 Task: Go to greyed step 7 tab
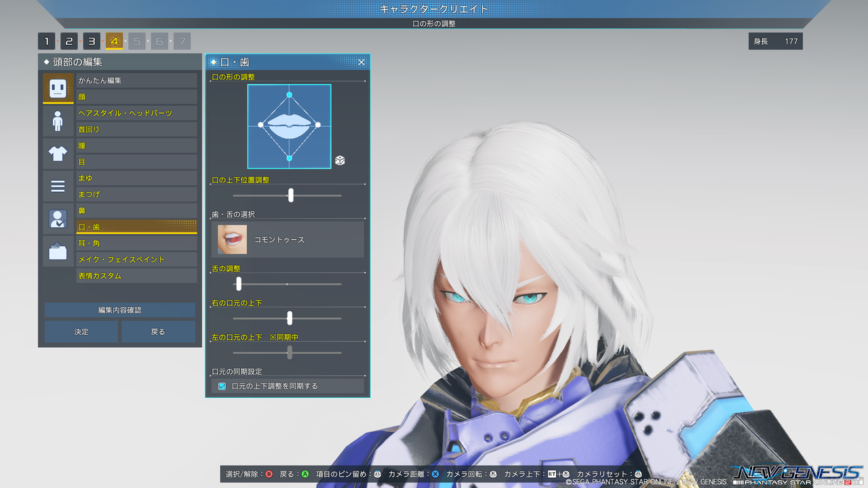[182, 41]
